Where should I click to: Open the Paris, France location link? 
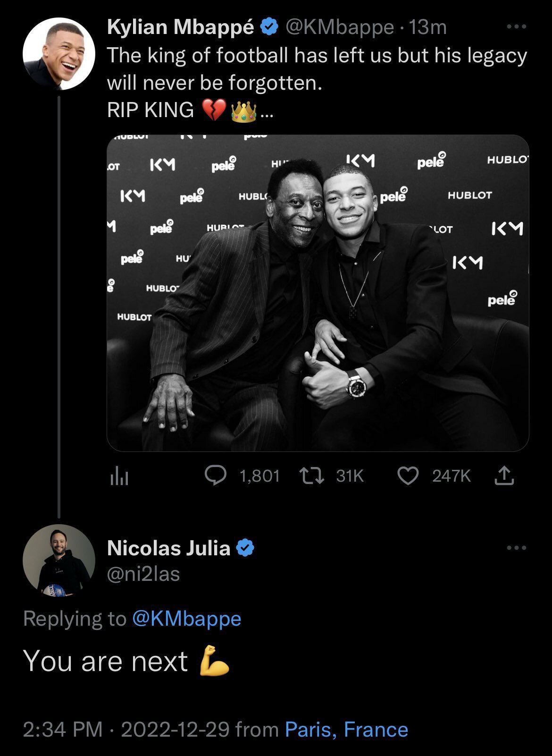tap(346, 730)
